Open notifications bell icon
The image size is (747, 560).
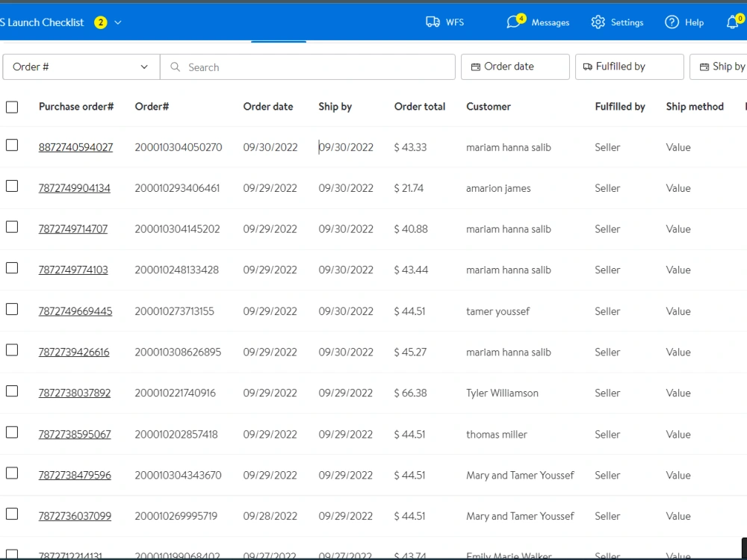(x=732, y=22)
